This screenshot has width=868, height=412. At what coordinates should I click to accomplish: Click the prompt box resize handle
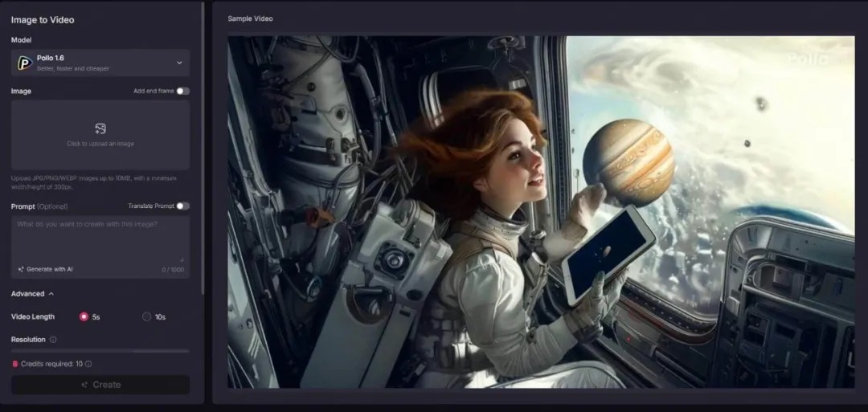point(182,259)
